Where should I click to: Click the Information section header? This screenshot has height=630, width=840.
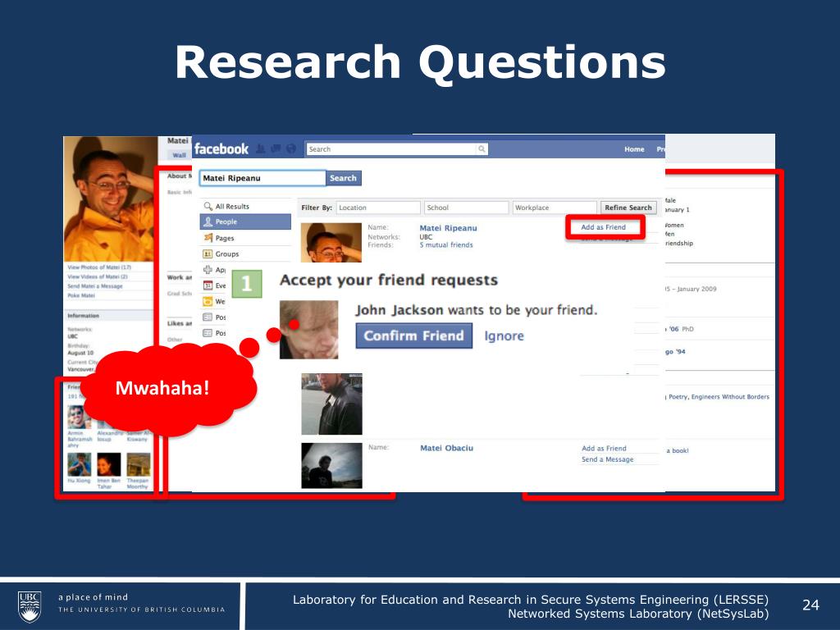point(110,316)
